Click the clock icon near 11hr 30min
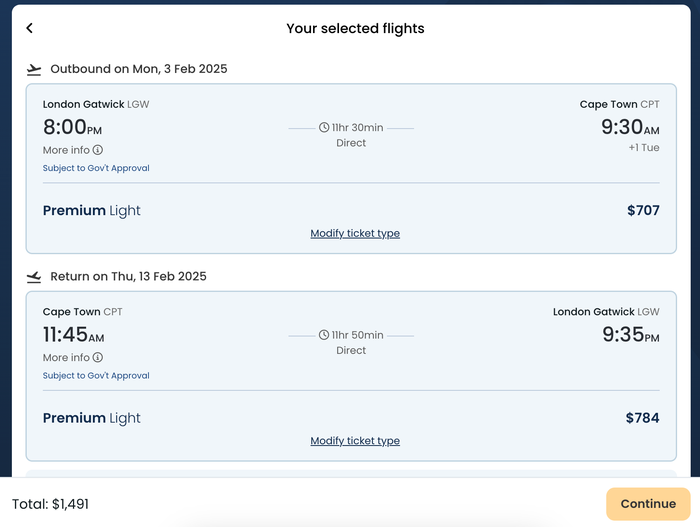 click(x=324, y=128)
